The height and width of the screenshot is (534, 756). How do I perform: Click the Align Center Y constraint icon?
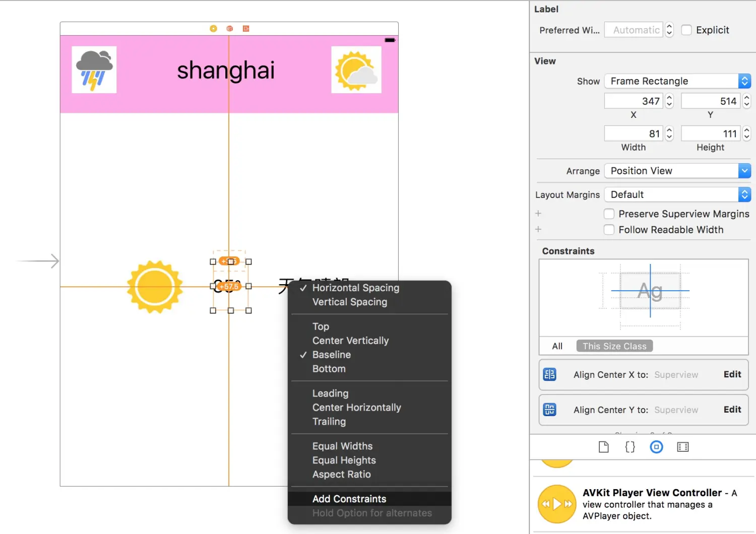pos(549,410)
